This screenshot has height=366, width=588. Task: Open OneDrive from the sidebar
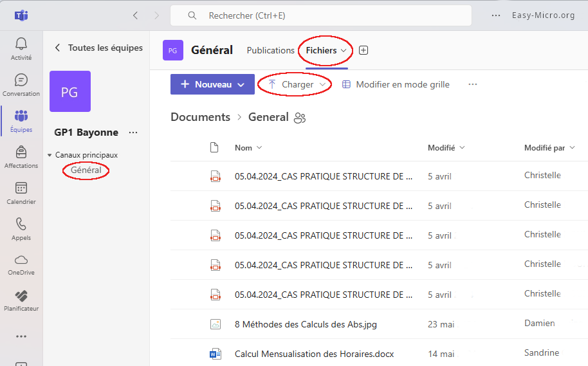21,264
